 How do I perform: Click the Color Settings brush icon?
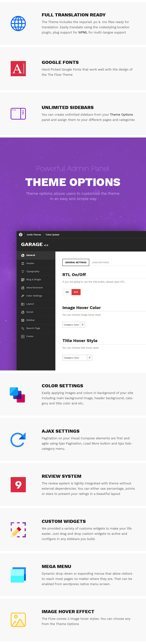[x=23, y=296]
